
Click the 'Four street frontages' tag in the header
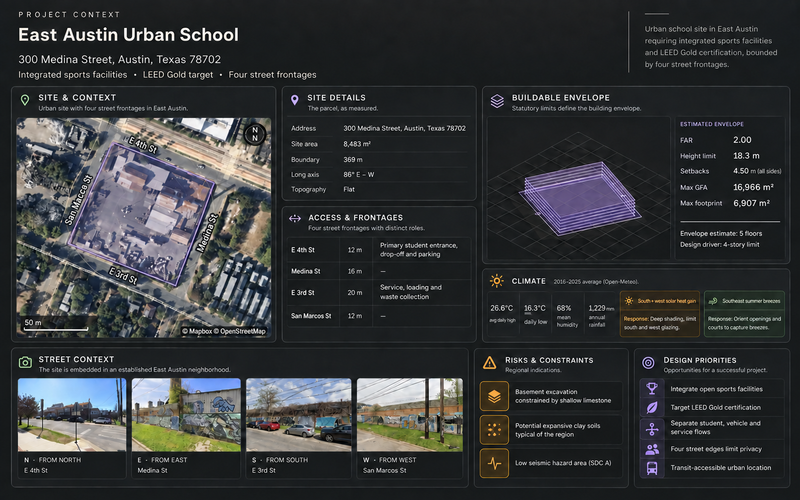point(272,74)
